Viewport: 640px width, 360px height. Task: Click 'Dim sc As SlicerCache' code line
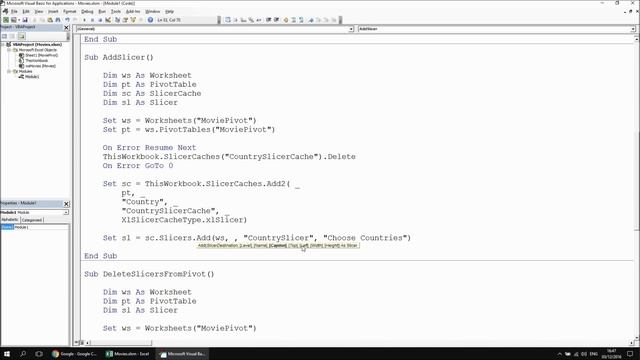(152, 93)
